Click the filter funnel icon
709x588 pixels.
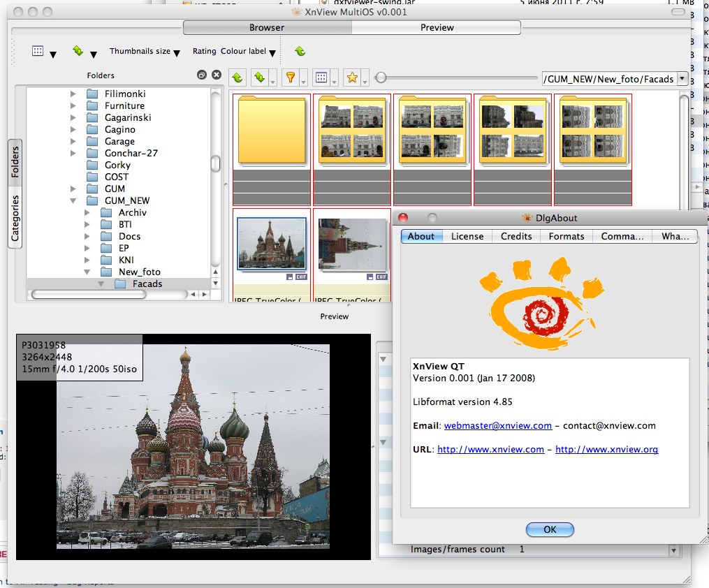click(291, 78)
